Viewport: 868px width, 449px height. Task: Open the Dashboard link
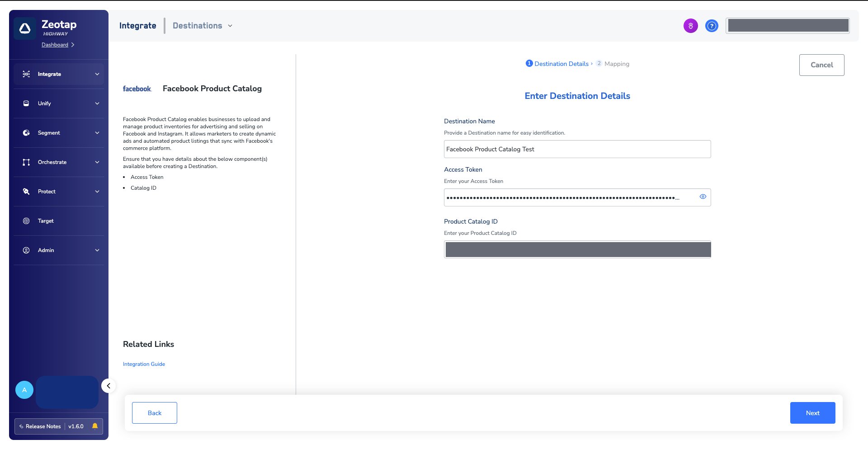pyautogui.click(x=58, y=45)
